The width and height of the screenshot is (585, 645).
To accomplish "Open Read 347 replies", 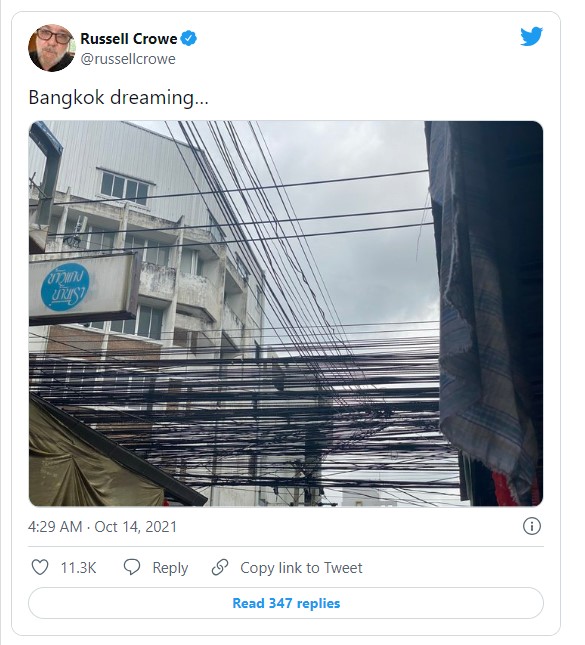I will [x=286, y=603].
